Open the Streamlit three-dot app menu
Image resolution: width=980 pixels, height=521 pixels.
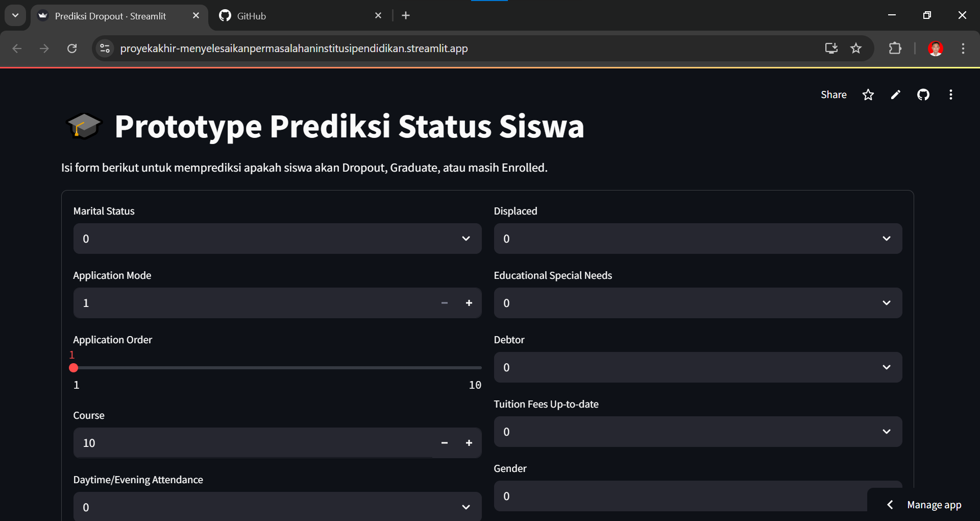950,95
